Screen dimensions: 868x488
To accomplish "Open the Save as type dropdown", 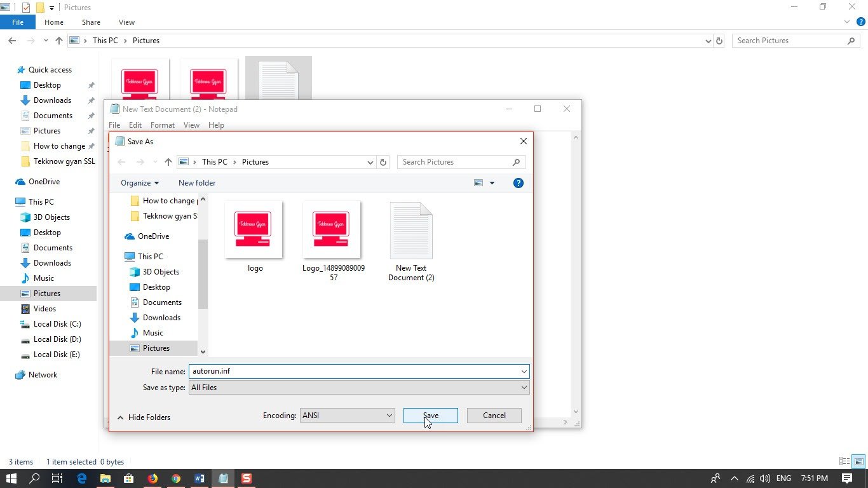I will pyautogui.click(x=358, y=388).
